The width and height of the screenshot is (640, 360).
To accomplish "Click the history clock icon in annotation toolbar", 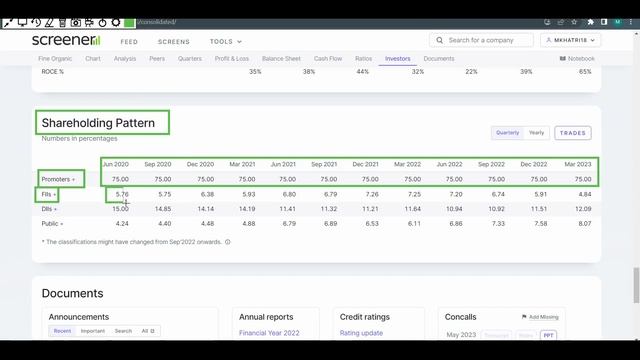I will tap(36, 23).
